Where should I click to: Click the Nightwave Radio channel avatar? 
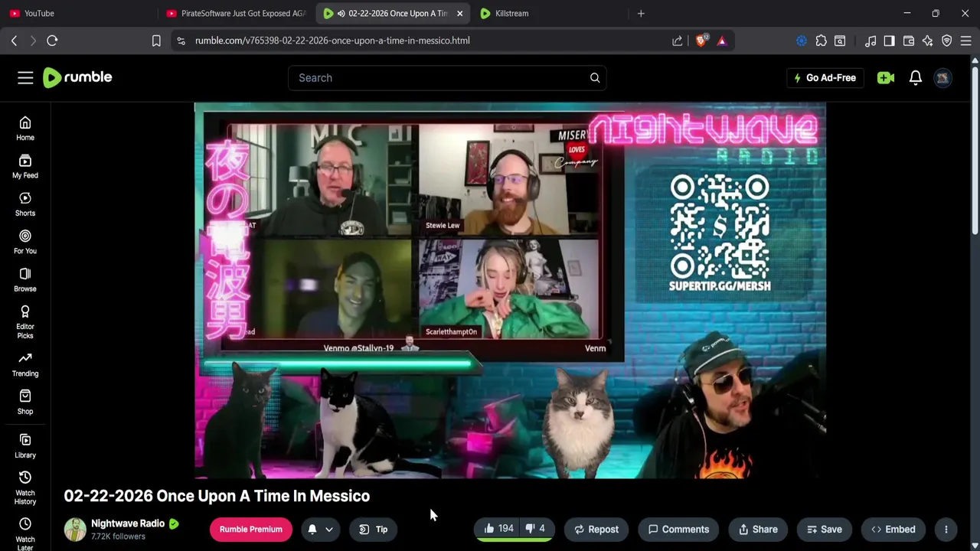pyautogui.click(x=75, y=530)
